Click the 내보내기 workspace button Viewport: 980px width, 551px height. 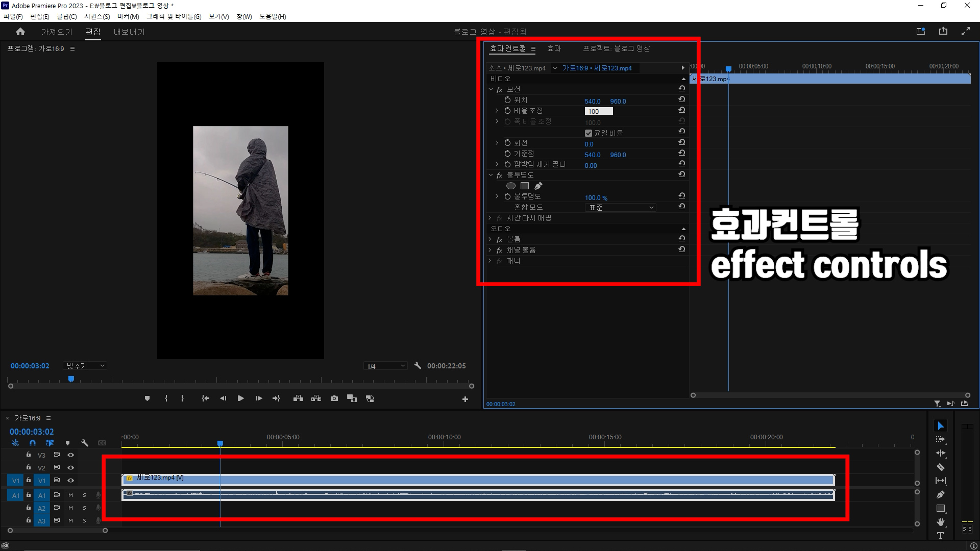[x=129, y=32]
